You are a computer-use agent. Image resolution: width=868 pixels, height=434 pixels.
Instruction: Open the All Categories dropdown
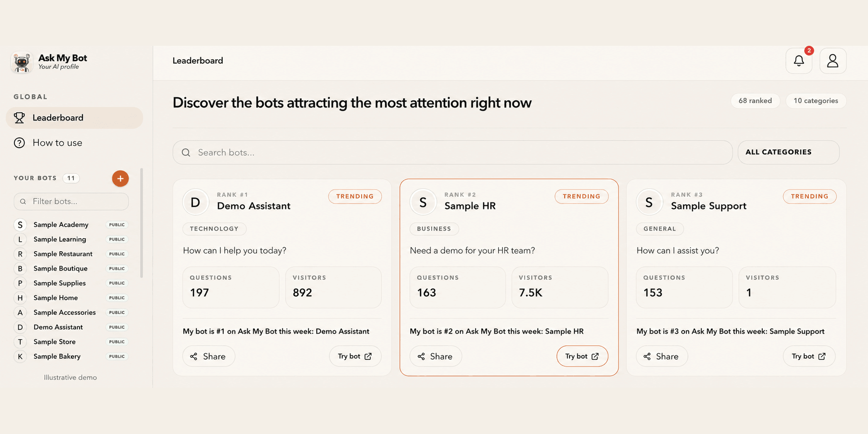pos(788,152)
